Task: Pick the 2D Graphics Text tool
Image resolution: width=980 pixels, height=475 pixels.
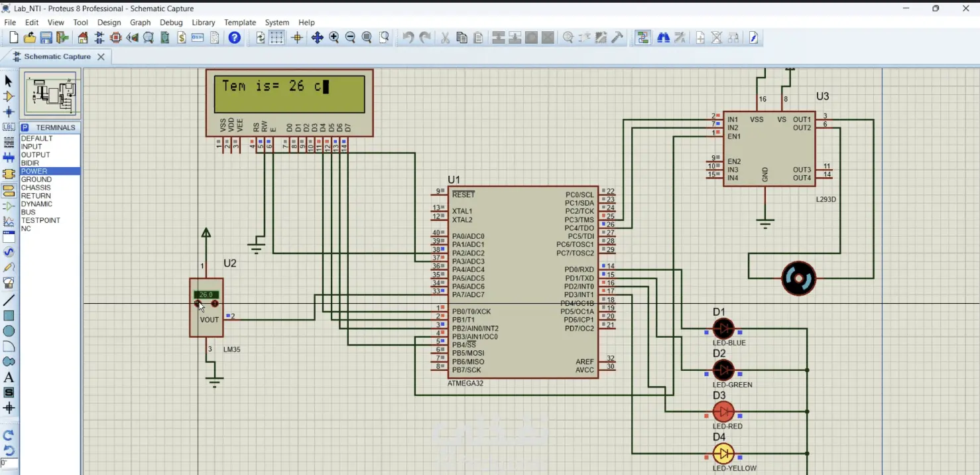Action: pos(9,377)
